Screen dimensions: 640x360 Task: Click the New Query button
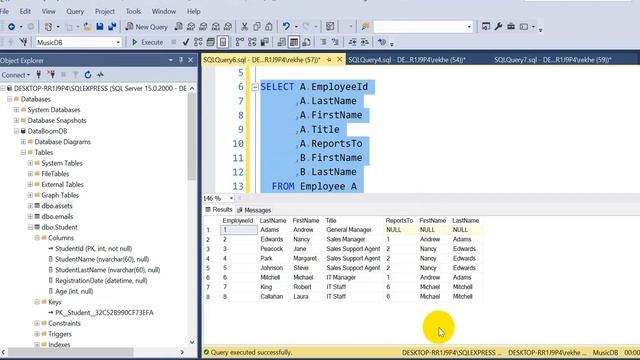coord(147,27)
